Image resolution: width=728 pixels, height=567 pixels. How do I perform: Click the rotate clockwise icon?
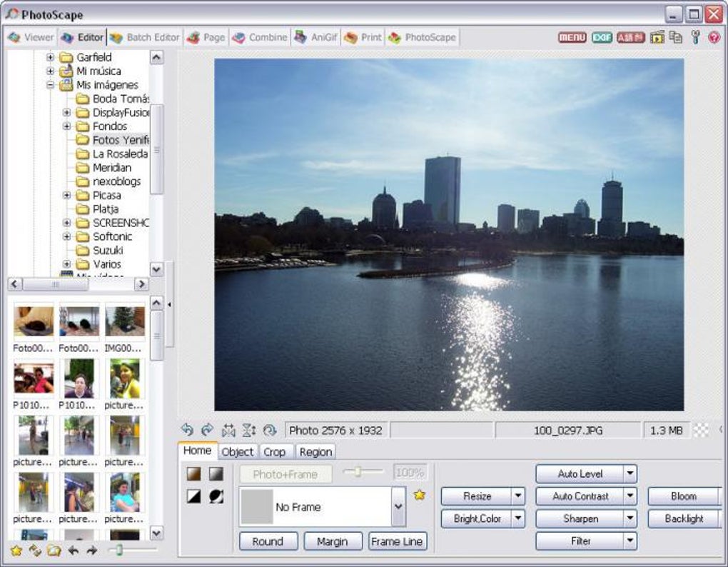(207, 430)
